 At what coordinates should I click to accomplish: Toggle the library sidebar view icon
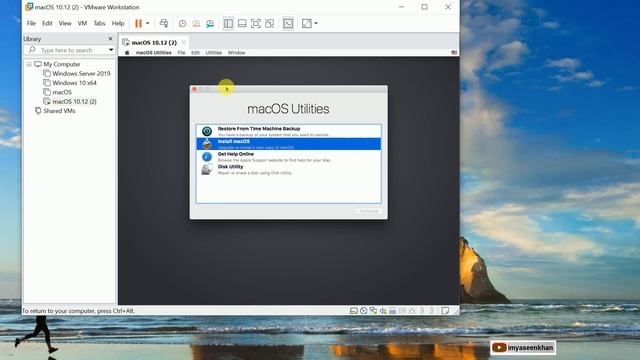pos(228,23)
